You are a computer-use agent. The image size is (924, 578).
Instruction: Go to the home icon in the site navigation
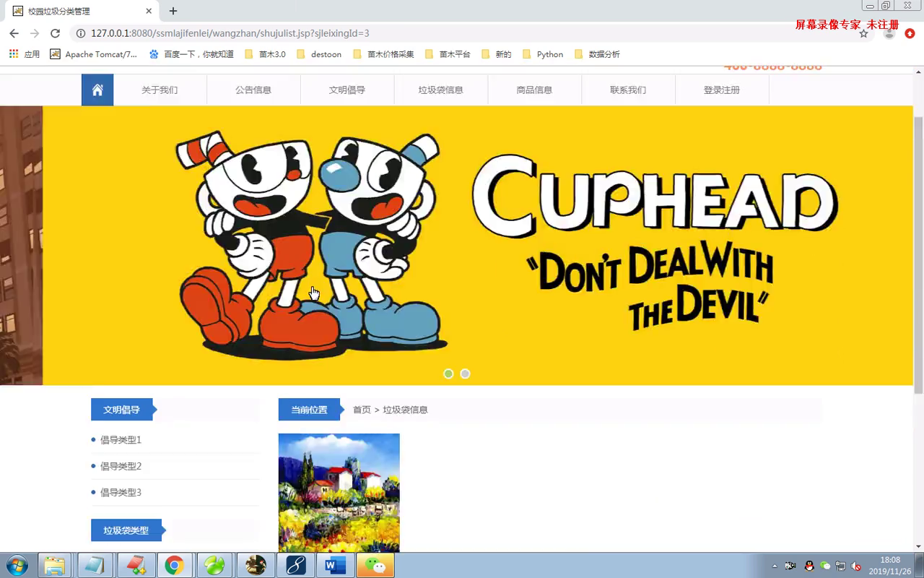tap(97, 90)
